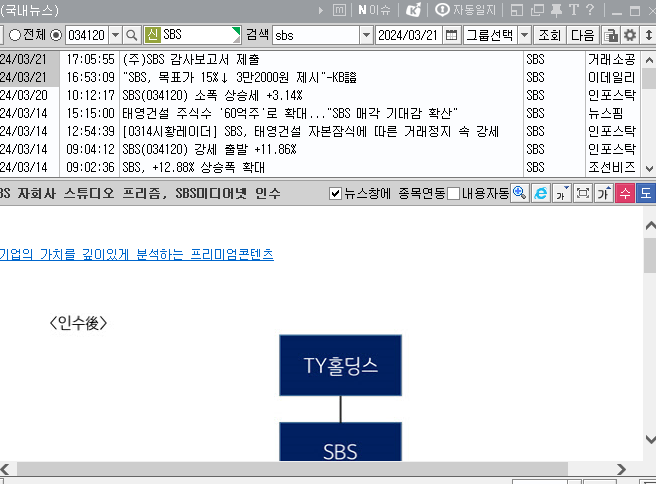Click the zoom-in magnifier icon in article toolbar
The height and width of the screenshot is (484, 656).
(520, 193)
